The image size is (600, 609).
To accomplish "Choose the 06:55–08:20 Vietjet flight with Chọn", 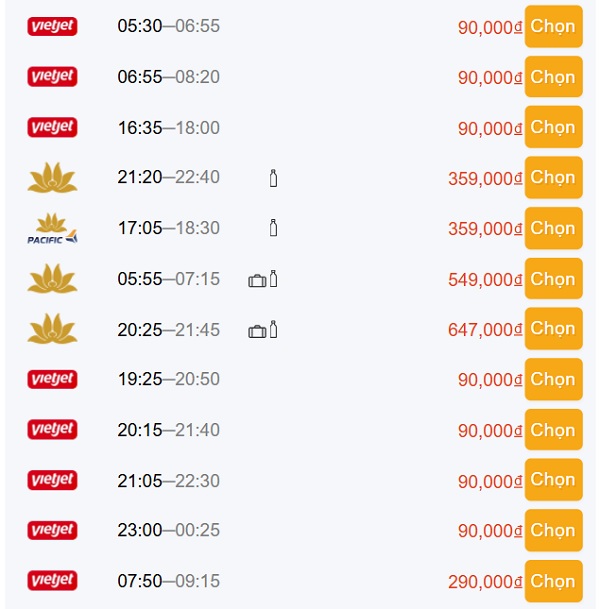I will click(x=553, y=77).
